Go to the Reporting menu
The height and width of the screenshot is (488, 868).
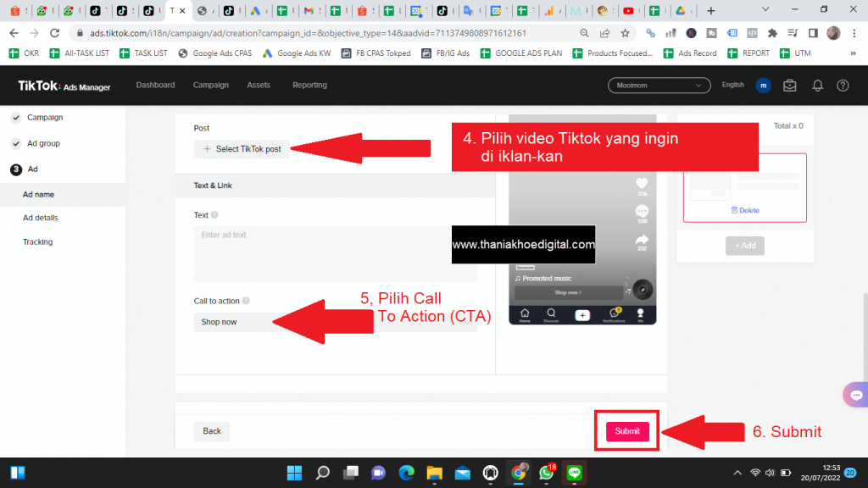click(309, 86)
